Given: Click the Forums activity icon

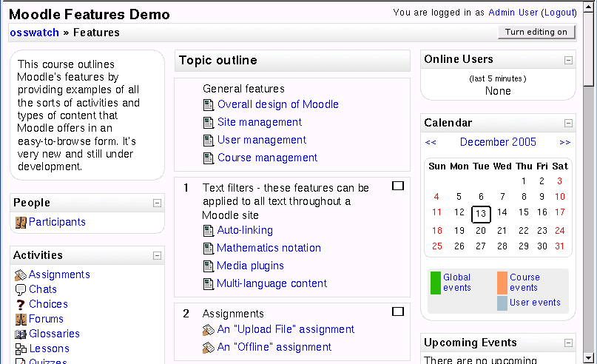Looking at the screenshot, I should coord(21,319).
